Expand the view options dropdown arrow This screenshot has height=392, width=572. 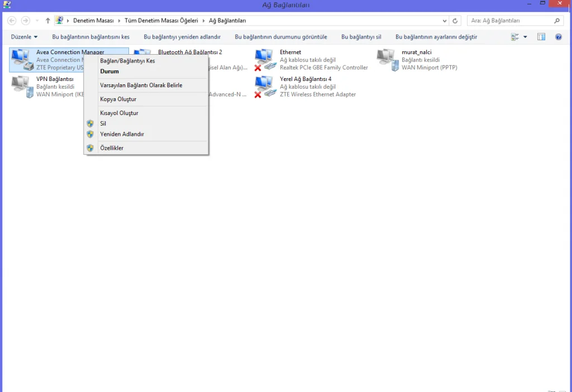[525, 37]
